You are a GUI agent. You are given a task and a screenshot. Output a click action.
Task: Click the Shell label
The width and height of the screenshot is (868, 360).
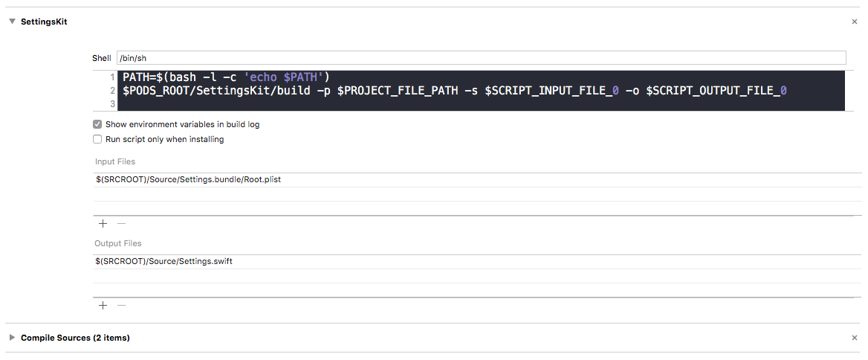[102, 58]
